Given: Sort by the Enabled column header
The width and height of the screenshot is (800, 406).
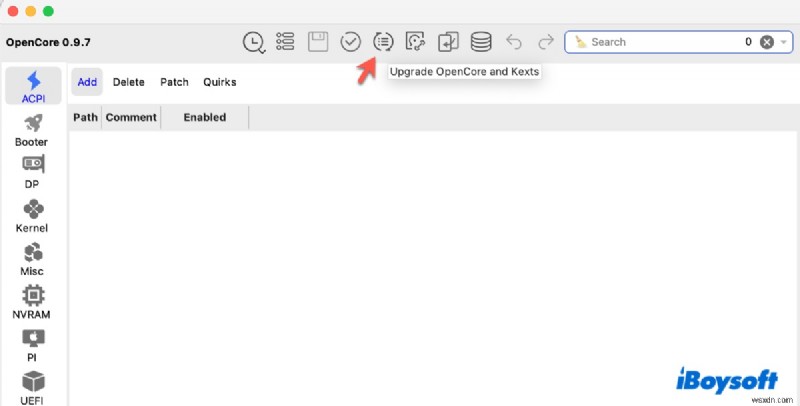Looking at the screenshot, I should tap(205, 117).
